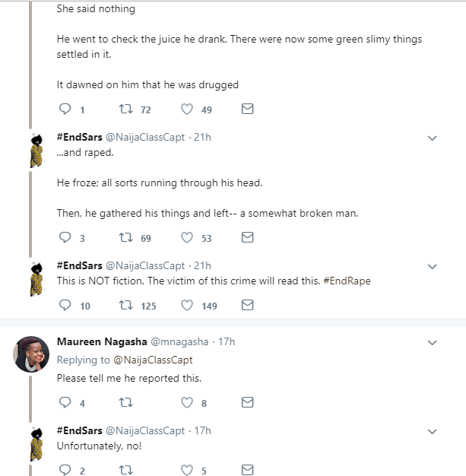This screenshot has height=476, width=466.
Task: Expand the options chevron on Maureen Nagasha's tweet
Action: click(x=433, y=343)
